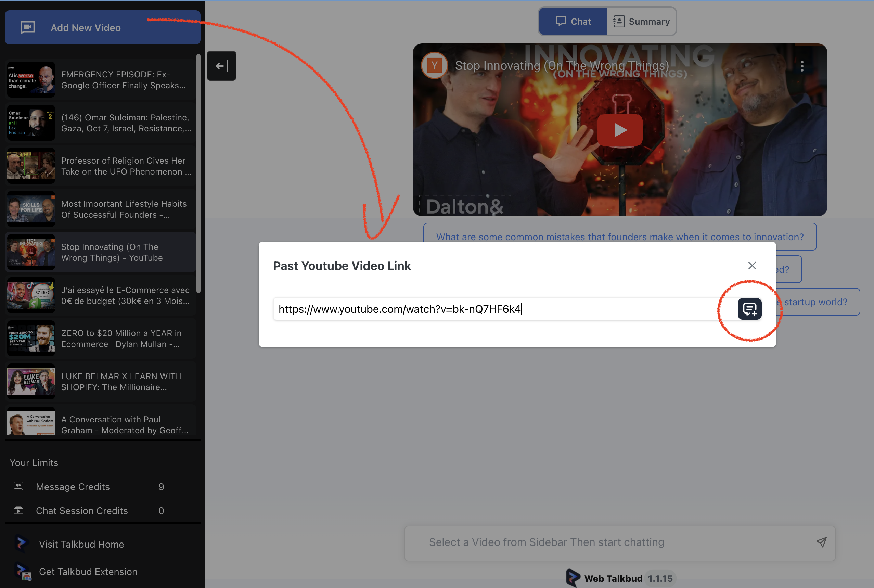Select ZERO to $20 Million a YEAR video
This screenshot has height=588, width=874.
point(101,338)
